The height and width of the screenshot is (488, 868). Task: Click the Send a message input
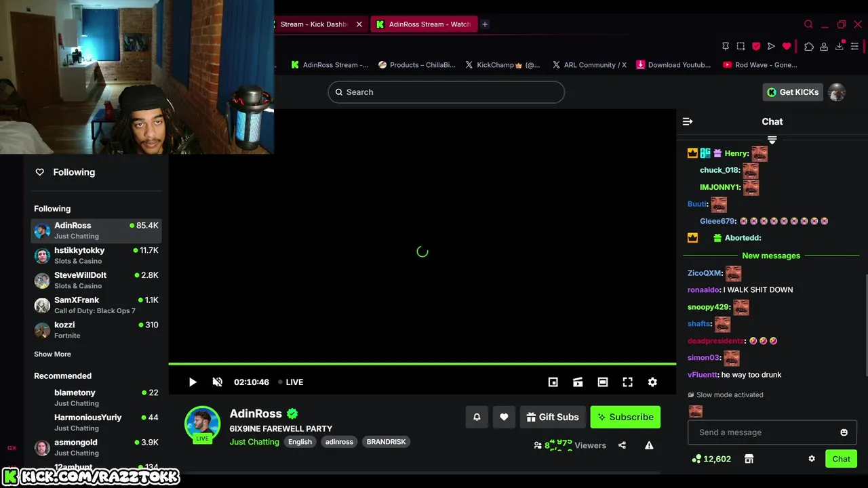tap(763, 432)
